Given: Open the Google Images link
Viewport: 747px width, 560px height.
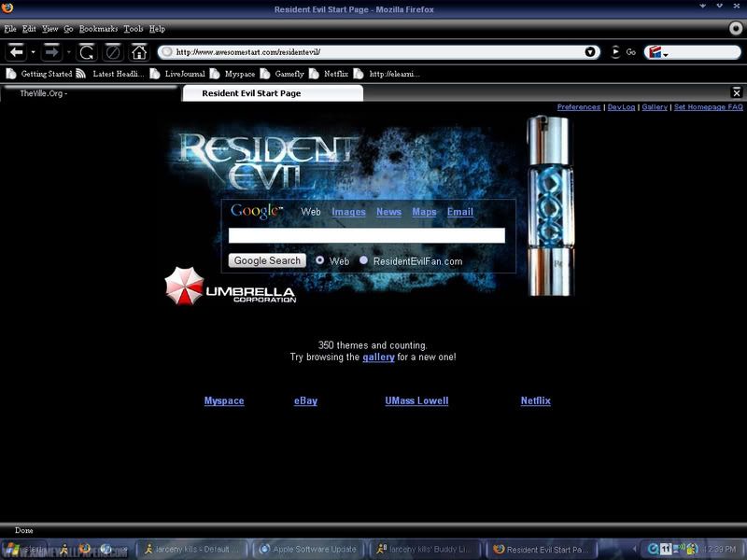Looking at the screenshot, I should click(x=348, y=212).
